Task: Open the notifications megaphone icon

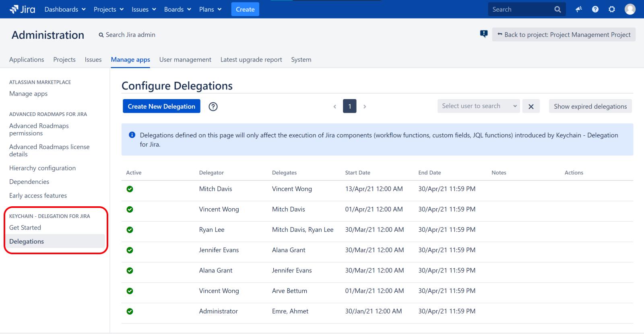Action: (579, 9)
